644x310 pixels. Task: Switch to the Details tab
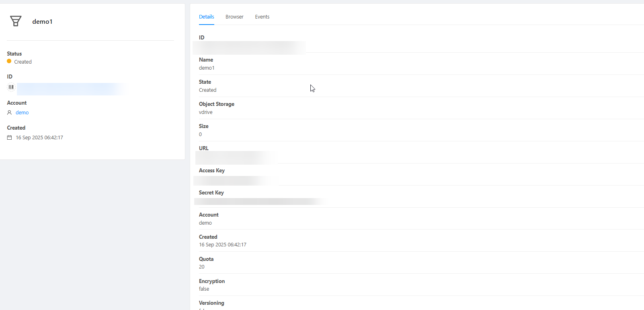tap(206, 17)
